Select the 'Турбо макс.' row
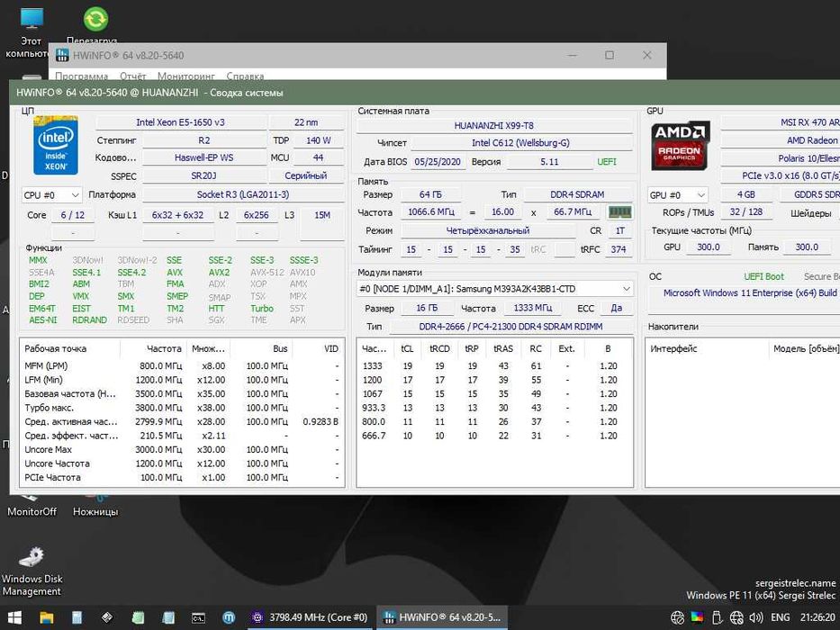This screenshot has height=630, width=840. click(x=182, y=408)
